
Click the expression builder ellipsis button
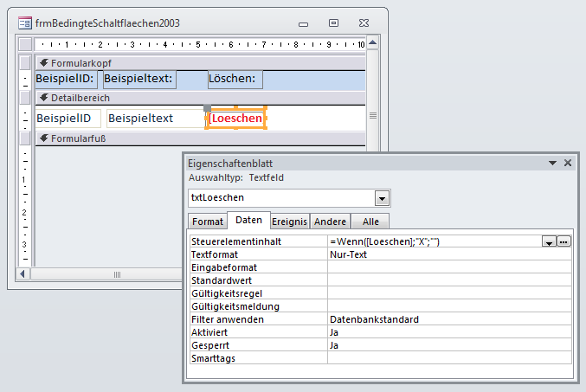[563, 242]
